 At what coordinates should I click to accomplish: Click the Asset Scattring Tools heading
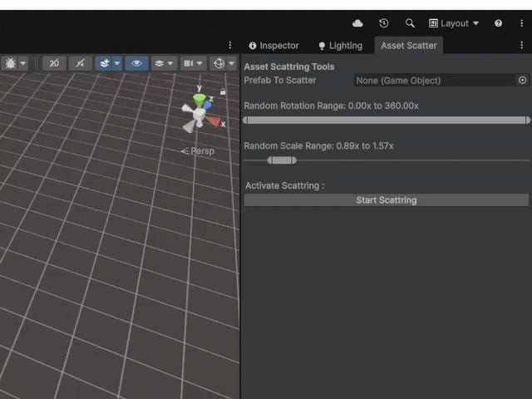coord(289,66)
